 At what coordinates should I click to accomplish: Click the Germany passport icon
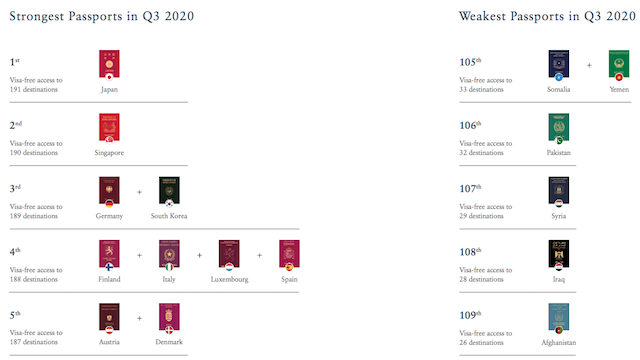tap(109, 191)
